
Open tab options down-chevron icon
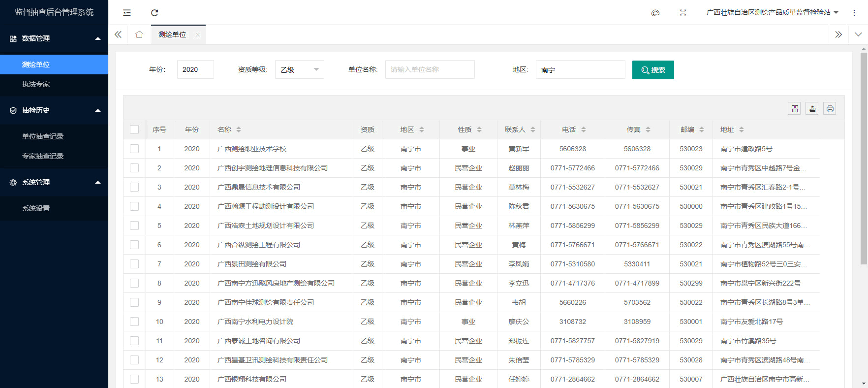(858, 34)
